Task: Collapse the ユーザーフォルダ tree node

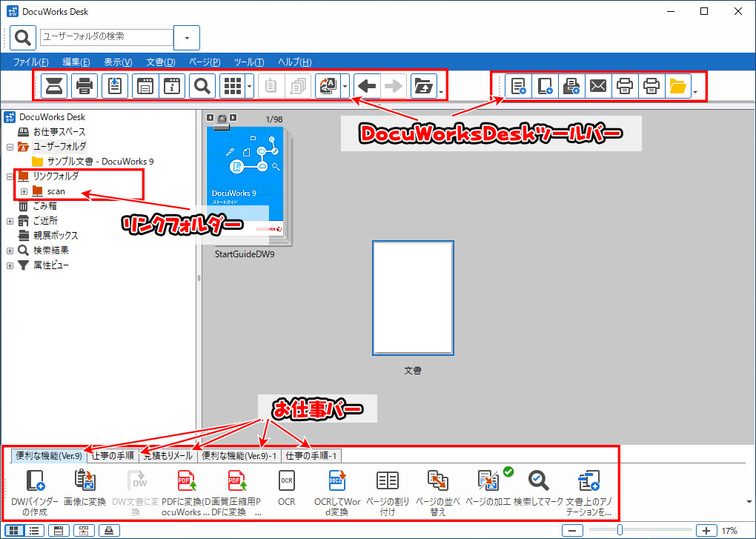Action: (10, 147)
